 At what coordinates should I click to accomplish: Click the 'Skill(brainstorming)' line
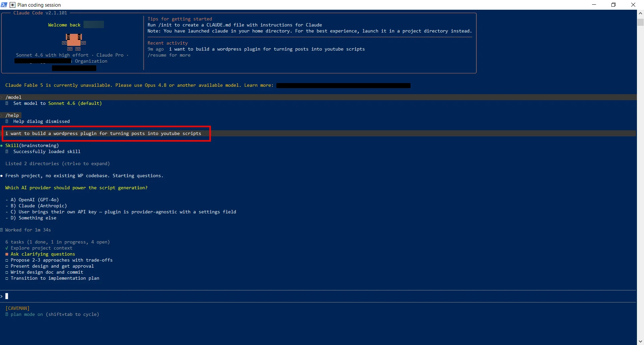[32, 146]
